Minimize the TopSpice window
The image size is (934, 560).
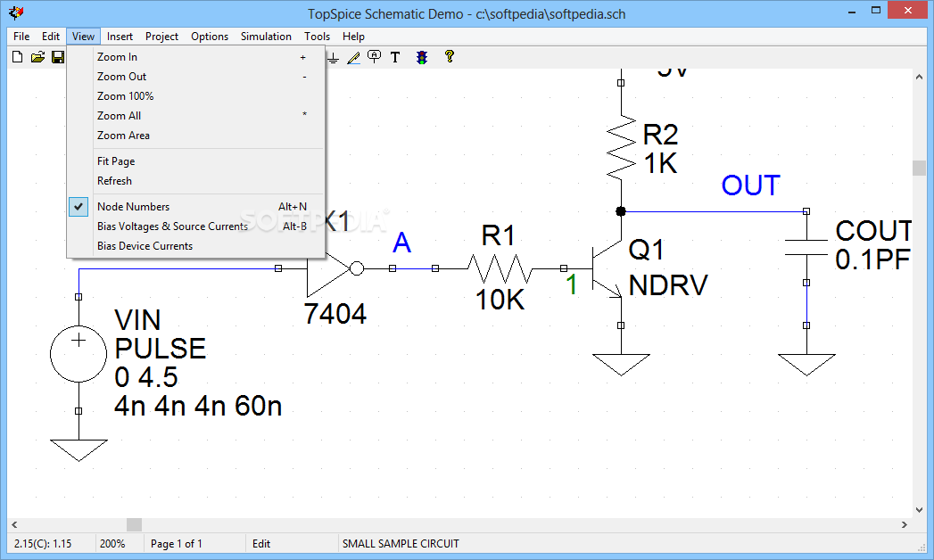(x=853, y=11)
